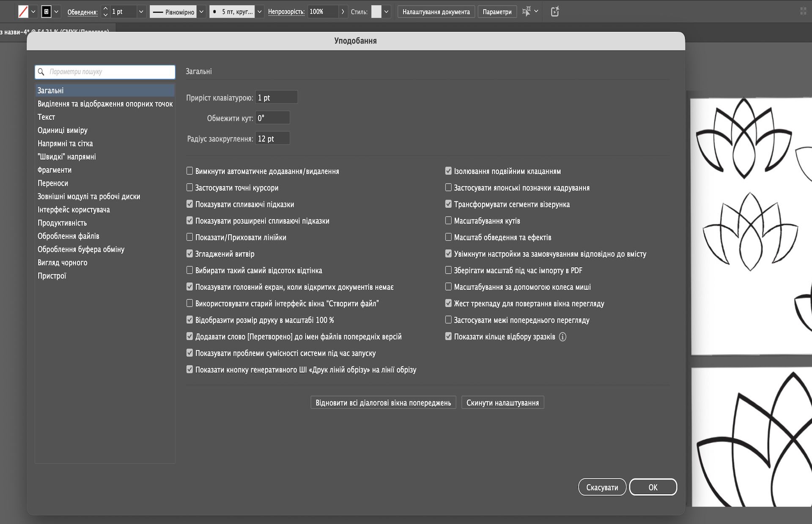This screenshot has height=524, width=812.
Task: Open the stroke weight dropdown arrow
Action: pos(141,12)
